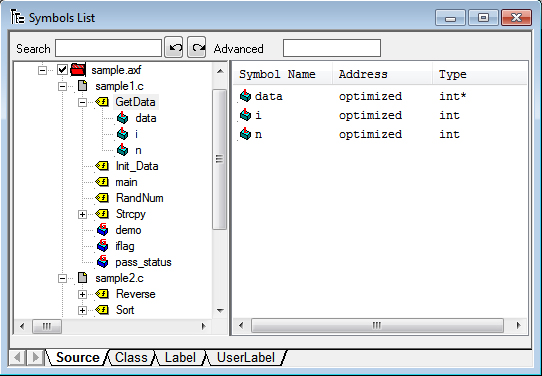Click the symbol table horizontal scrollbar thumb

coord(377,326)
